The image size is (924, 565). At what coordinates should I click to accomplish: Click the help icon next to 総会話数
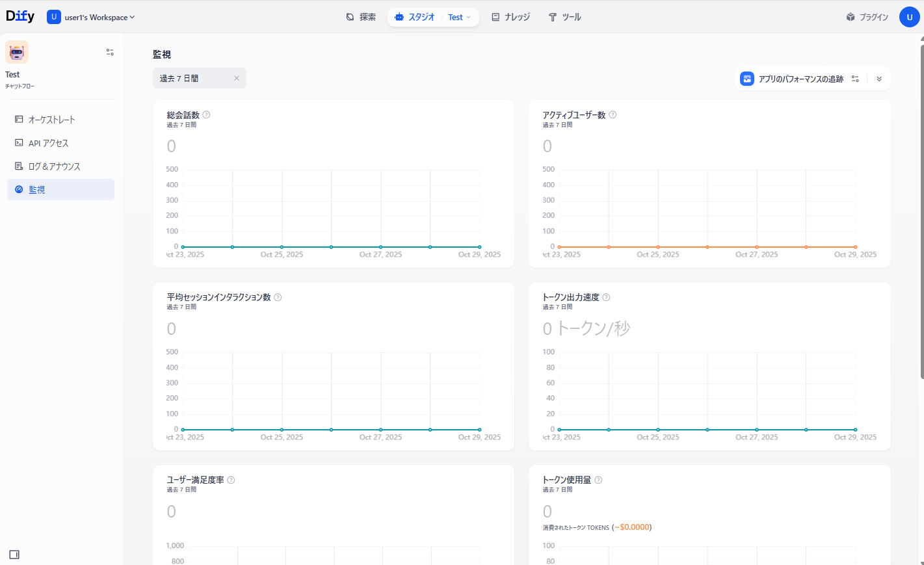pyautogui.click(x=206, y=115)
